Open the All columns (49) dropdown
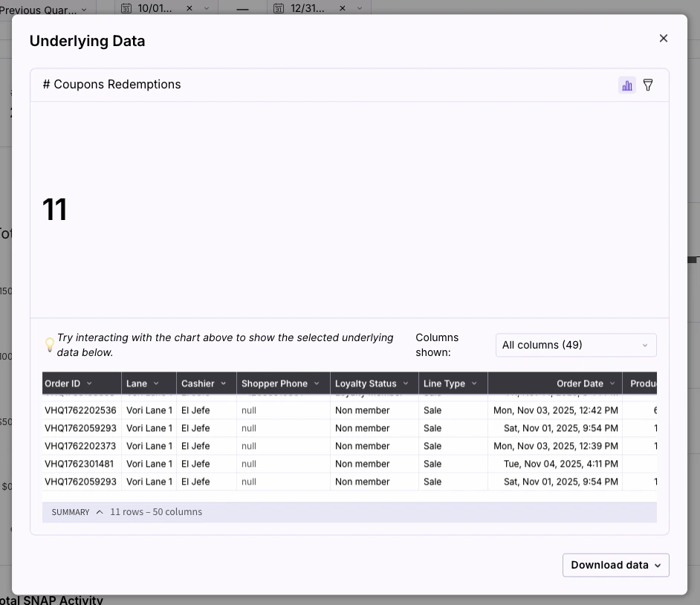 (x=576, y=345)
